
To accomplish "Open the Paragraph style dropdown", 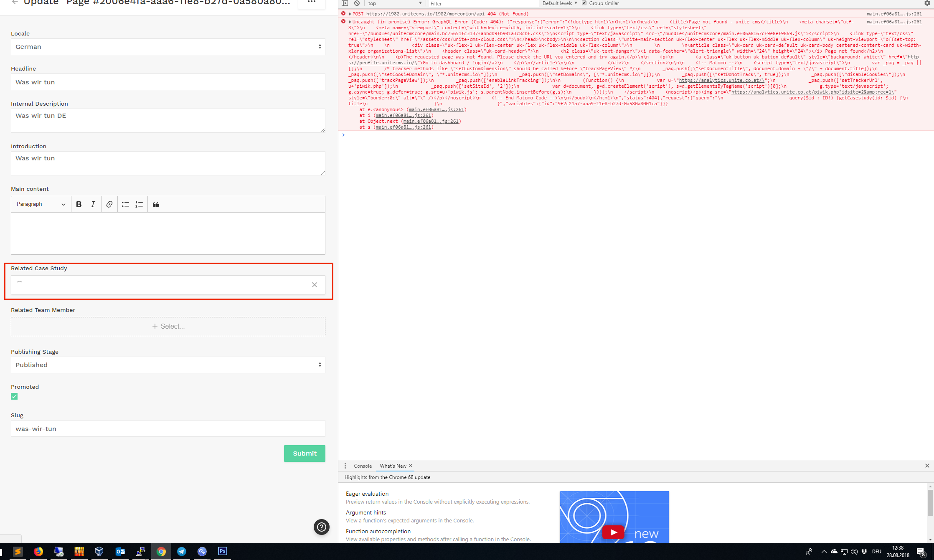I will pos(41,204).
